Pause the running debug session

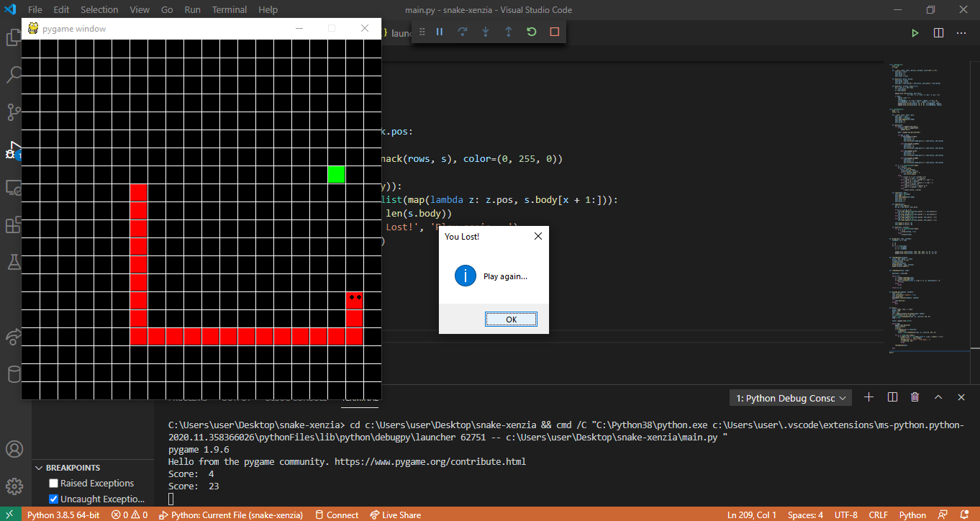pyautogui.click(x=440, y=32)
